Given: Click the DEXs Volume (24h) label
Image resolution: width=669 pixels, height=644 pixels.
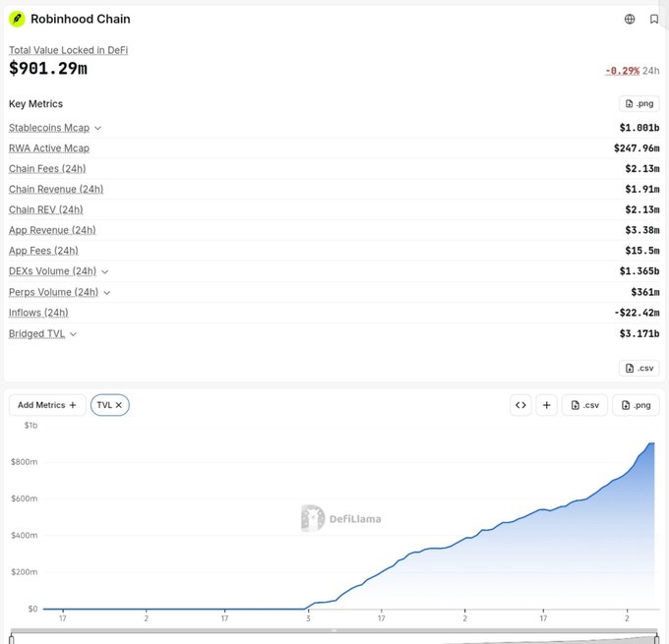Looking at the screenshot, I should click(x=52, y=270).
